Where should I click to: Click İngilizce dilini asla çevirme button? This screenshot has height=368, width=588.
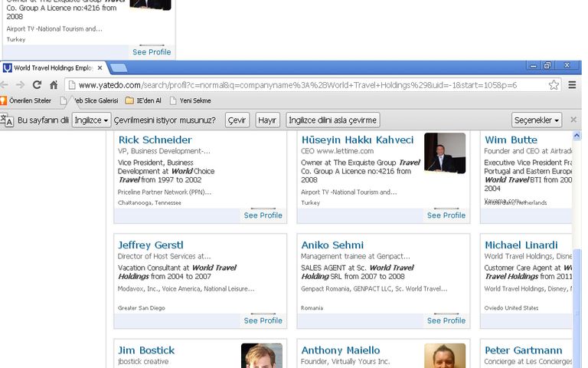click(332, 120)
